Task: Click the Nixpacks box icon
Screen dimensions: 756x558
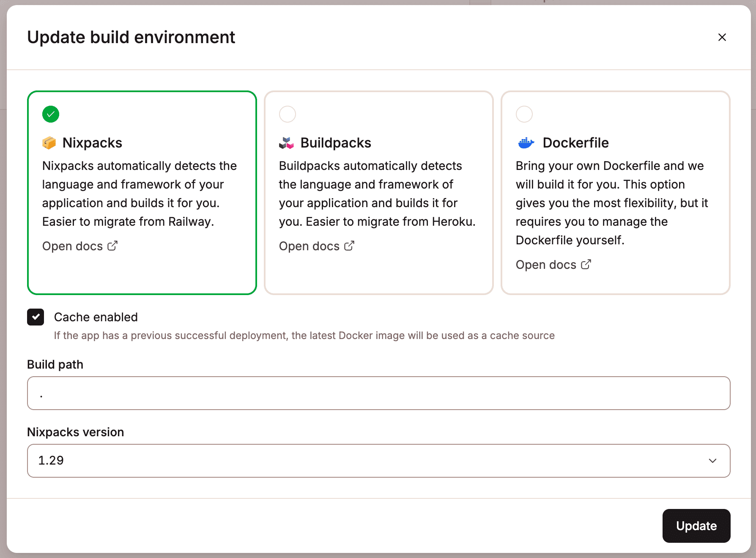Action: (x=49, y=143)
